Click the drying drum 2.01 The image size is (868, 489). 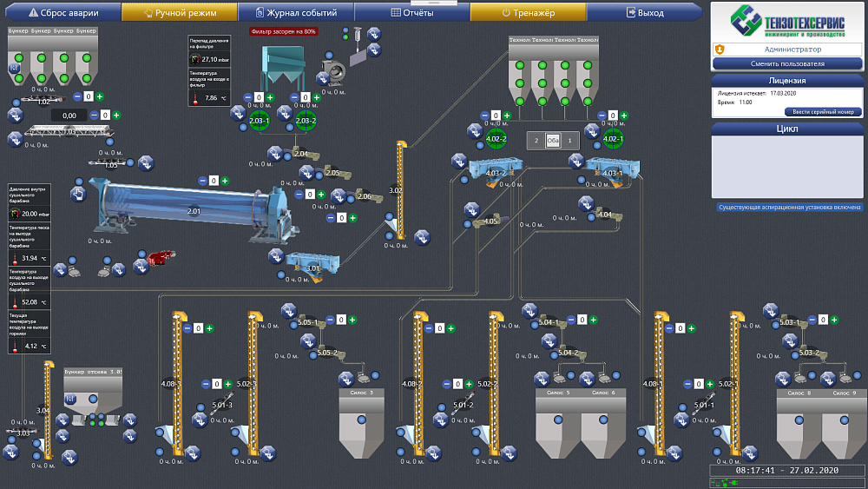point(193,209)
